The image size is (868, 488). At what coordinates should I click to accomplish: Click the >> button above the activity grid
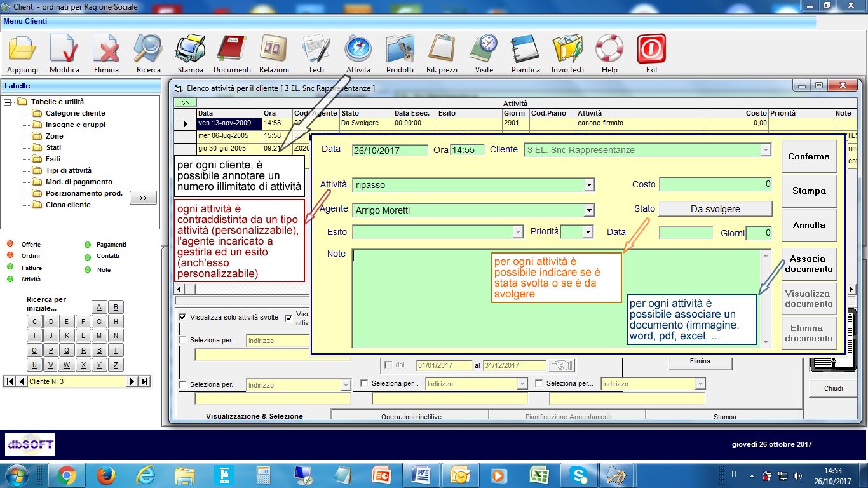[x=185, y=103]
